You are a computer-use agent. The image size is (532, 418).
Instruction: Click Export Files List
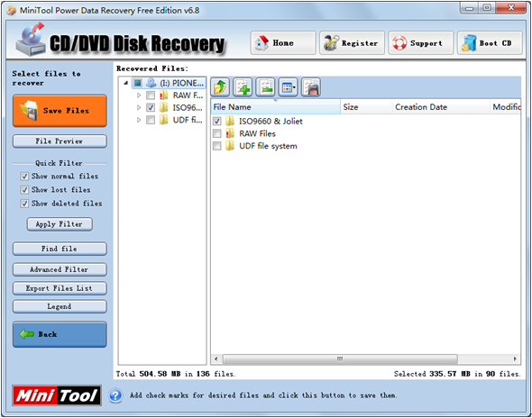pos(60,288)
